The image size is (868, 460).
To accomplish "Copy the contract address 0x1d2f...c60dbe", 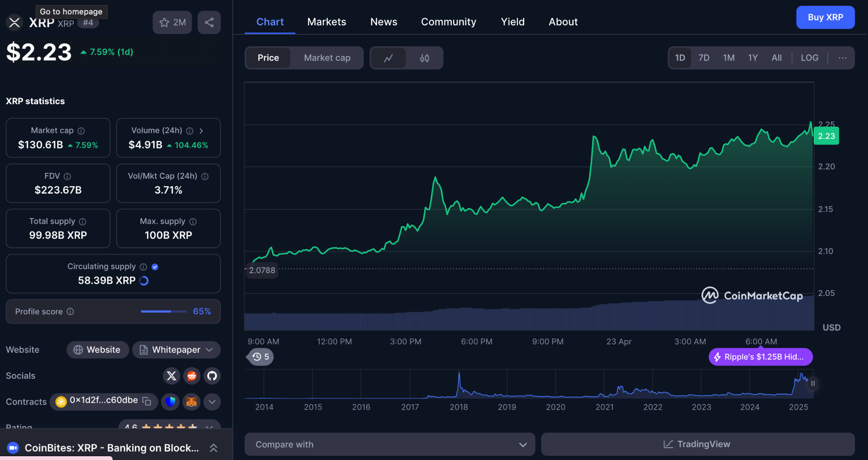I will pyautogui.click(x=147, y=401).
